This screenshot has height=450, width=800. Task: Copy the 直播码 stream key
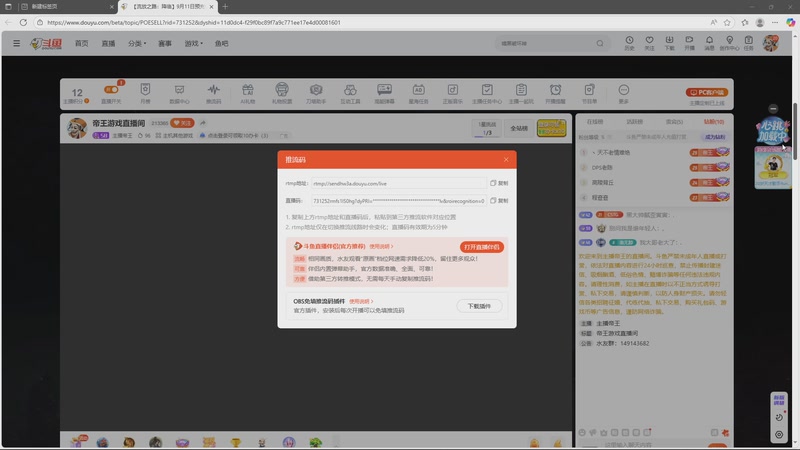(x=499, y=201)
